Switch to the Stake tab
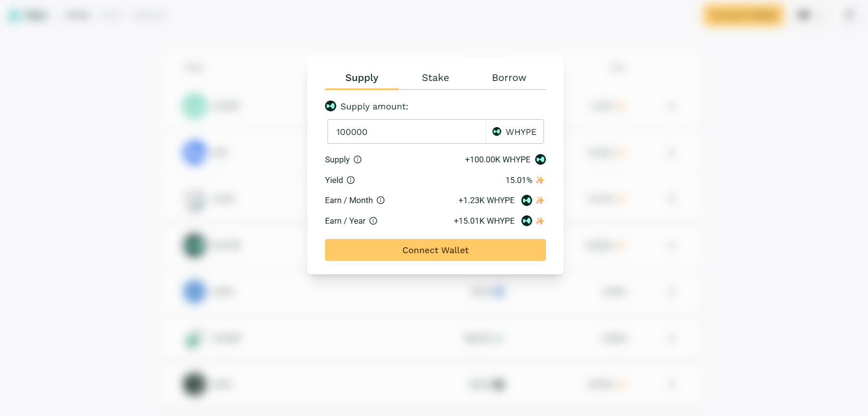 [x=435, y=78]
